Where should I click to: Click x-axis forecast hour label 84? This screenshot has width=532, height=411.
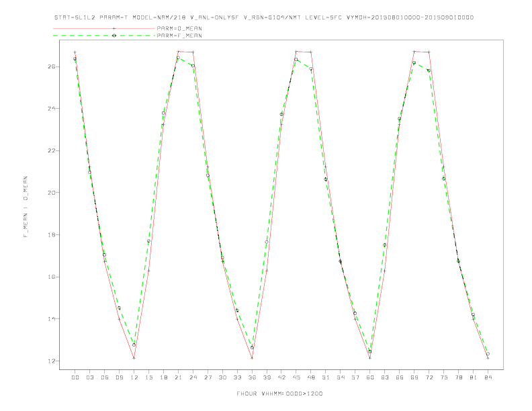[488, 377]
